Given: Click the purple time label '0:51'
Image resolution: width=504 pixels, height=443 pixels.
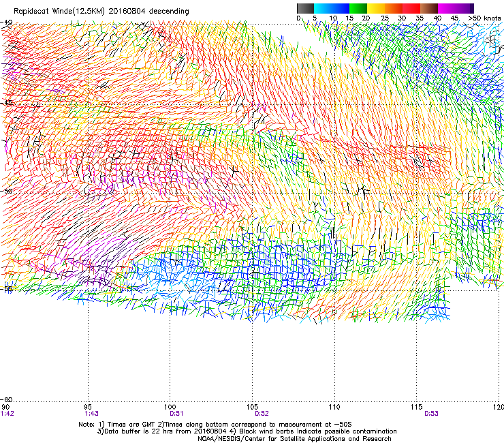Looking at the screenshot, I should pyautogui.click(x=176, y=414).
